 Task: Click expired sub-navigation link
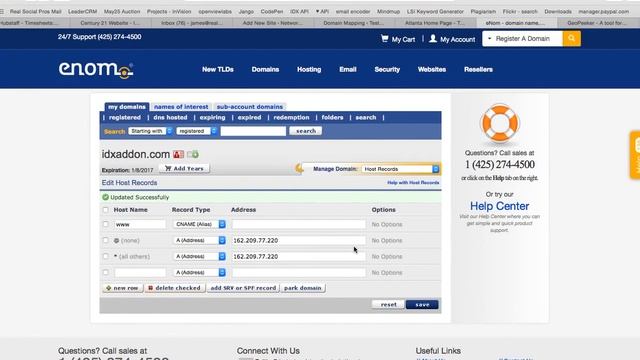point(249,118)
